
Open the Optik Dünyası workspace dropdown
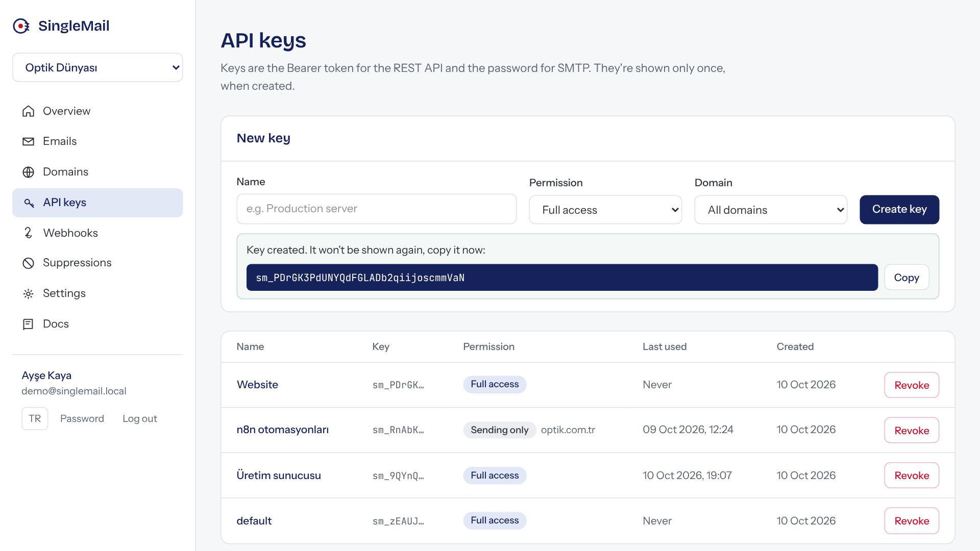point(97,67)
